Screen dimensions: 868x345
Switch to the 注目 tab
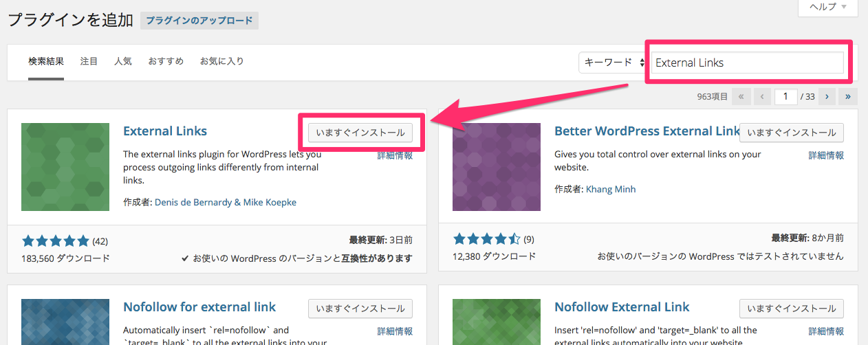click(x=89, y=61)
